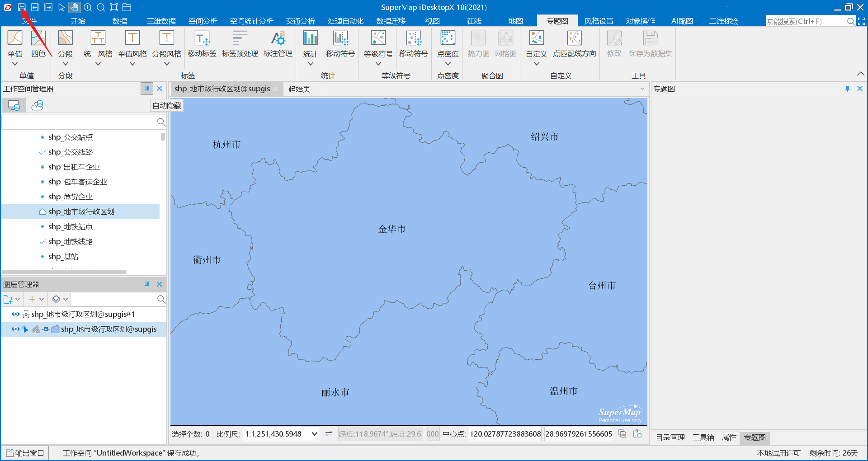The image size is (868, 461).
Task: Open 标注管理 annotation management
Action: [278, 44]
